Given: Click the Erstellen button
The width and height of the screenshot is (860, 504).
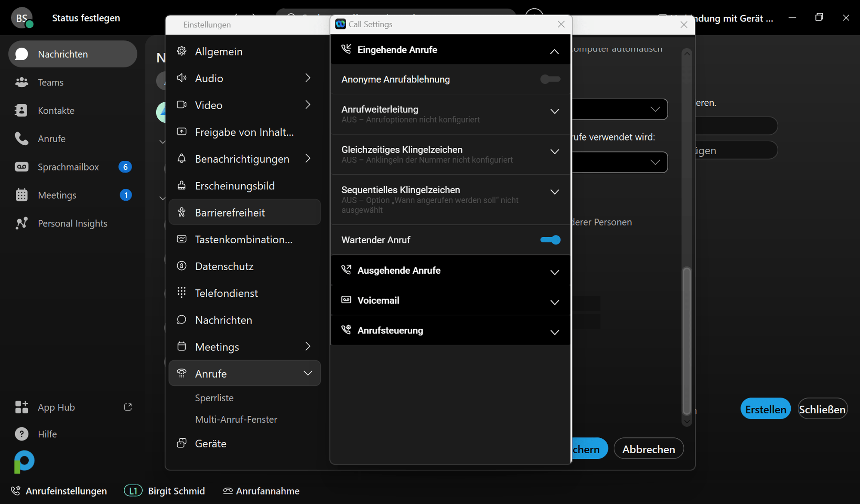Looking at the screenshot, I should pos(765,409).
